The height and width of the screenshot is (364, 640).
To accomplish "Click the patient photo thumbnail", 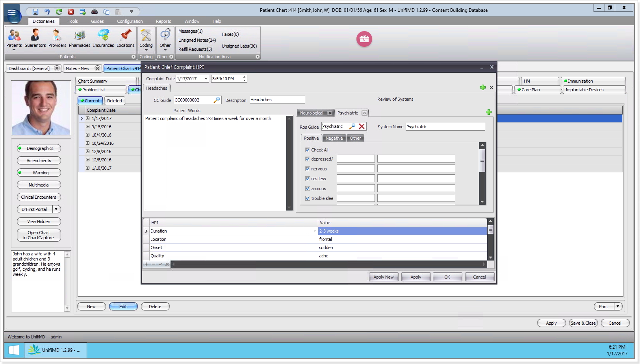I will (41, 108).
